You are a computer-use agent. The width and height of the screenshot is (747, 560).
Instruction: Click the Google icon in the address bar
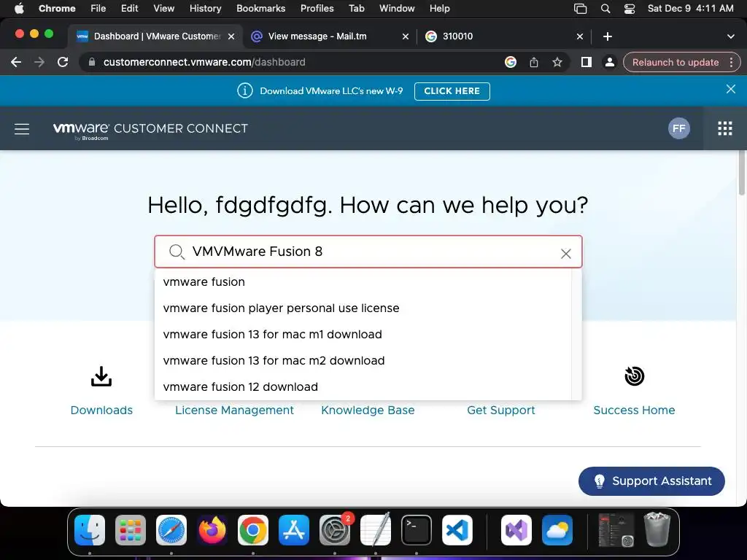click(510, 62)
